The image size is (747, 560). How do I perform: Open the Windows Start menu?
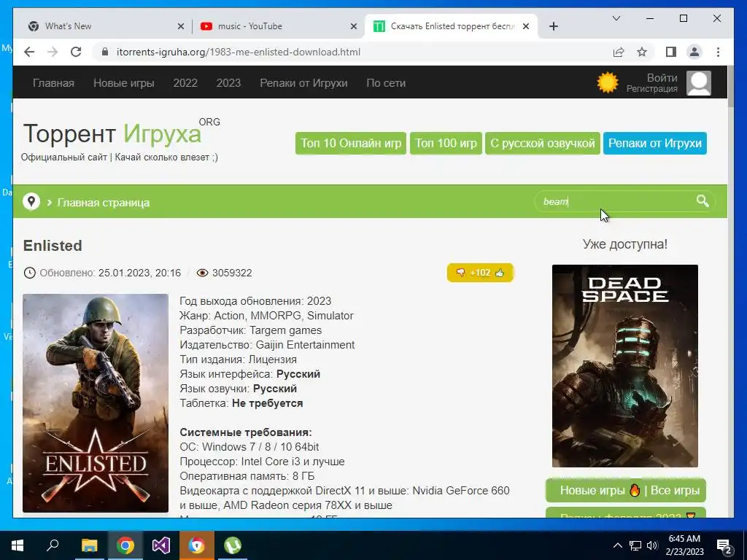(18, 545)
